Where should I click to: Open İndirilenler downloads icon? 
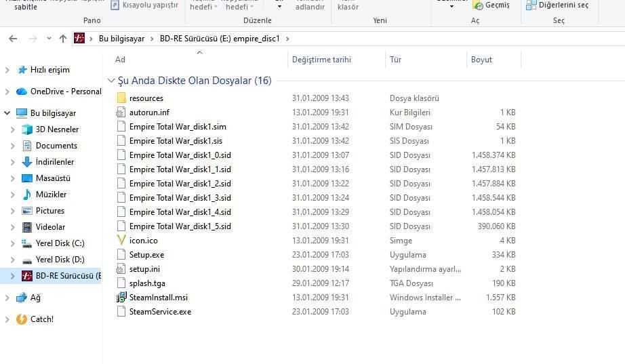[x=26, y=162]
